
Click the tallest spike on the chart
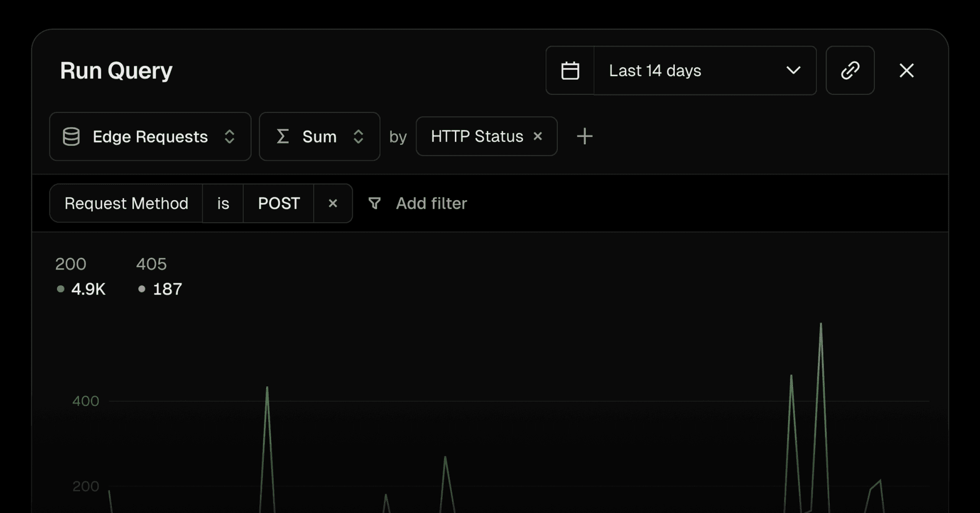[821, 325]
